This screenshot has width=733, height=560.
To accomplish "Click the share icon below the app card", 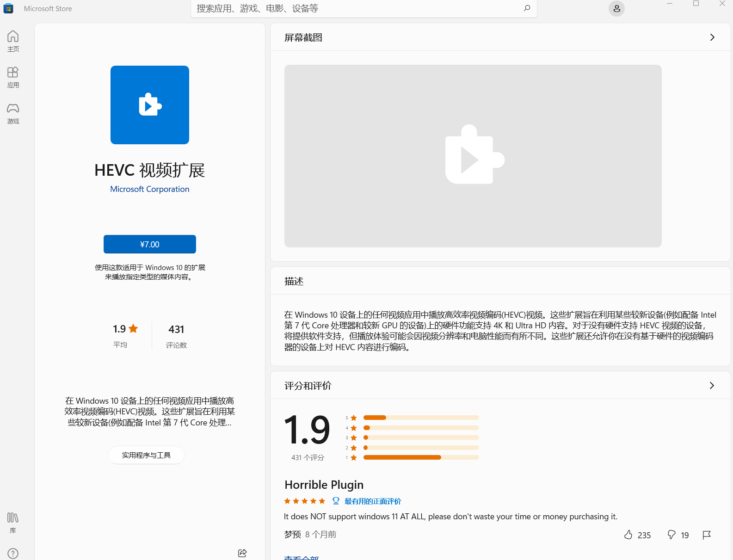I will 242,553.
